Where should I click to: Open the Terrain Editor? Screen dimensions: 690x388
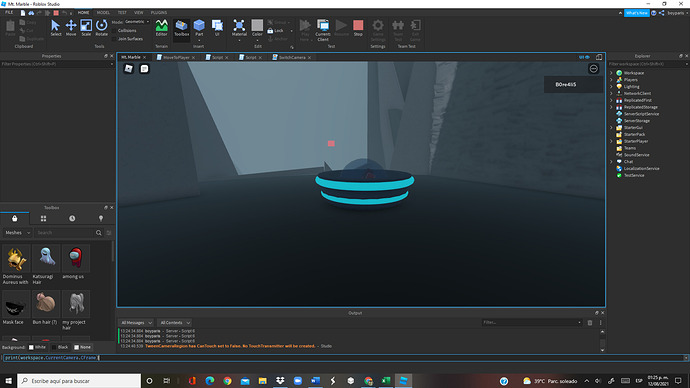click(161, 27)
